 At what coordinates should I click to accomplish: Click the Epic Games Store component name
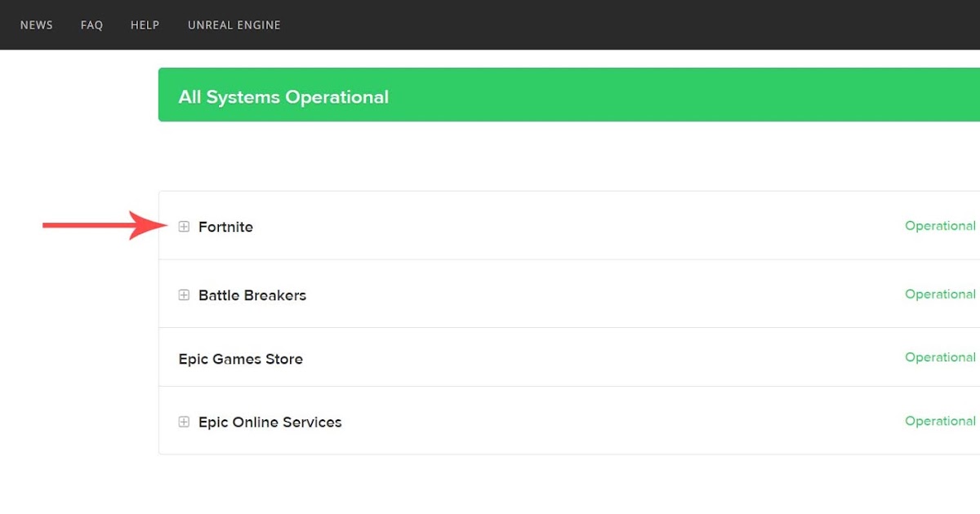click(241, 359)
